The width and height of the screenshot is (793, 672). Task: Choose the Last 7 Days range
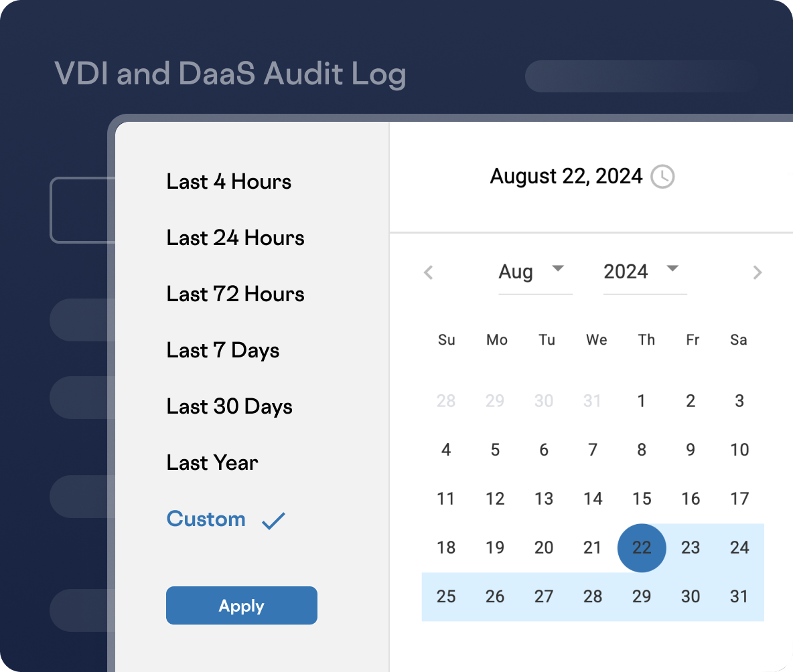223,350
